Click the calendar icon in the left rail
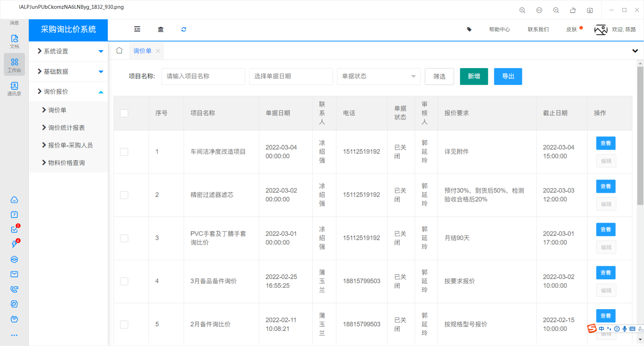The height and width of the screenshot is (346, 644). click(14, 214)
